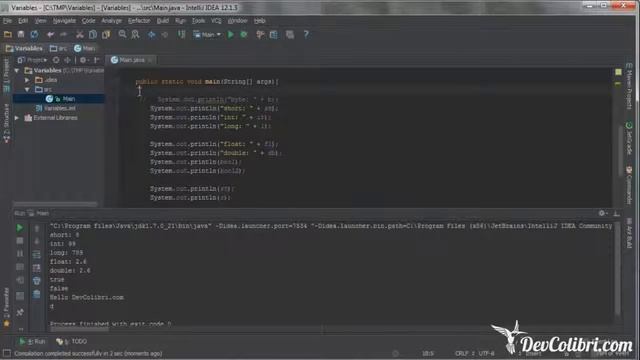Close the Main.java editor tab
This screenshot has height=360, width=640.
(x=150, y=60)
